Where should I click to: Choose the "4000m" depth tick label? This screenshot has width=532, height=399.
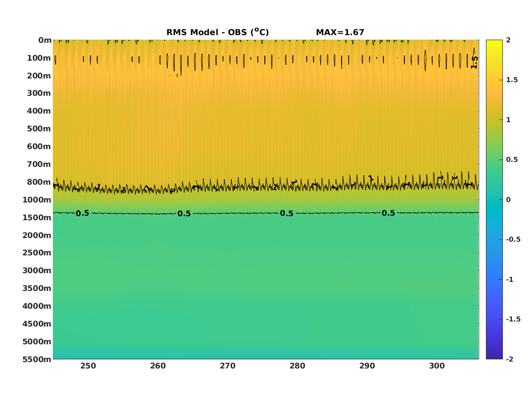pyautogui.click(x=37, y=306)
